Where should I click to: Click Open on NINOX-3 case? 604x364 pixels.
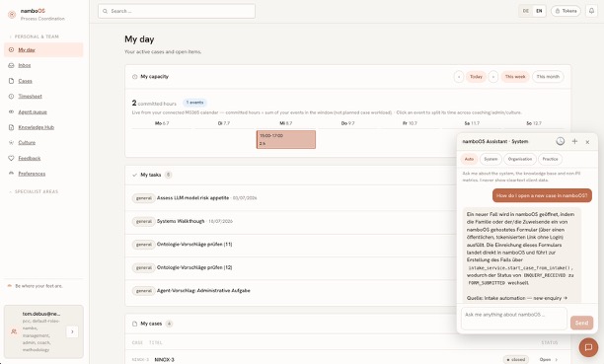point(548,359)
